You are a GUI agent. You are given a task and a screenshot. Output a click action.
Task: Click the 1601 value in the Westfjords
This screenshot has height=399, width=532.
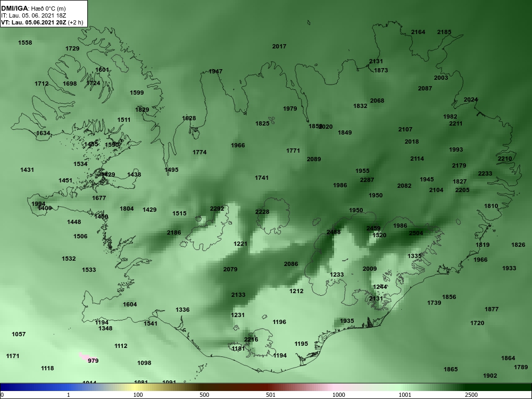(102, 70)
